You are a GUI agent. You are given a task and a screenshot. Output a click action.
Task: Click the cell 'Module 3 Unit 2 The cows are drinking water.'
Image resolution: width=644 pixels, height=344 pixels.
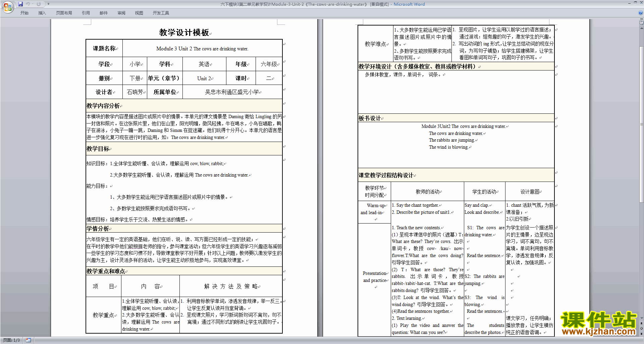pyautogui.click(x=202, y=49)
